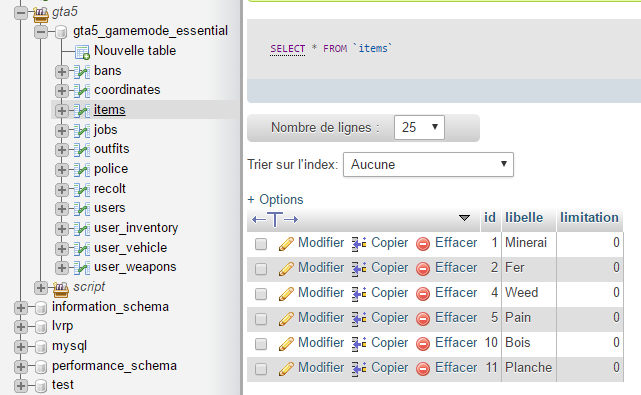The image size is (641, 395).
Task: Open the Nombre de lignes dropdown
Action: [419, 128]
